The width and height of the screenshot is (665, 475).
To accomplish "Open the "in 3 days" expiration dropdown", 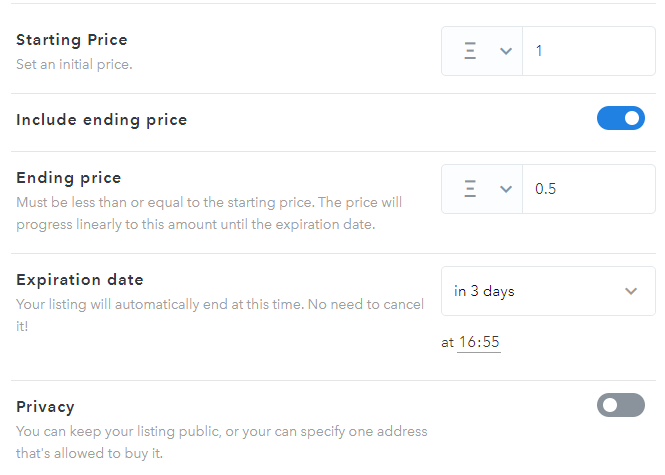I will (547, 291).
